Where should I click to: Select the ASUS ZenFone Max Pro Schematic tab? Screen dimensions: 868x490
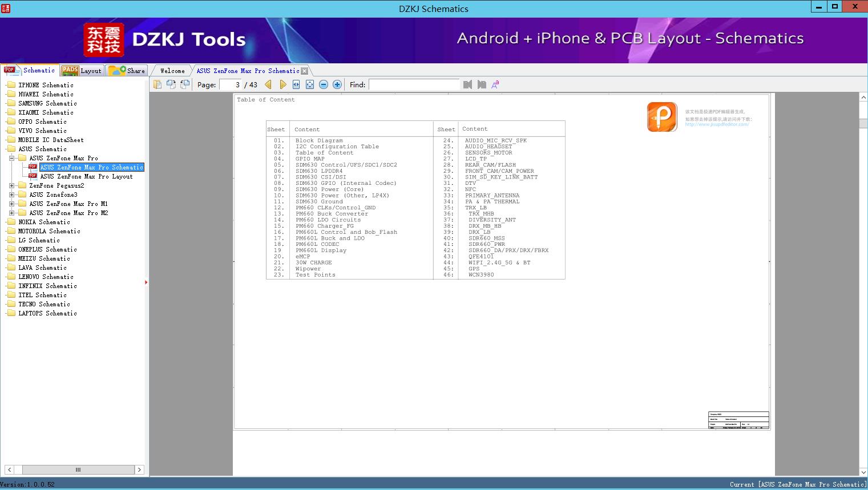click(x=248, y=71)
